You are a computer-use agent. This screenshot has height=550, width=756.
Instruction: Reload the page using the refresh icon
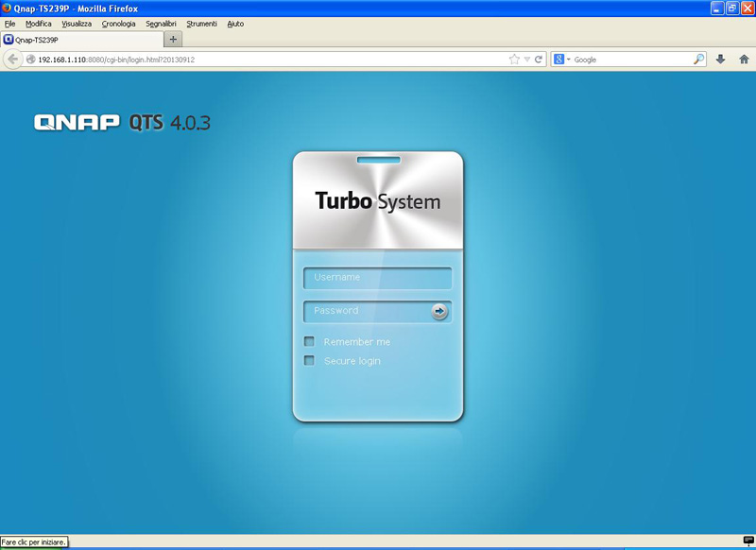pos(539,59)
